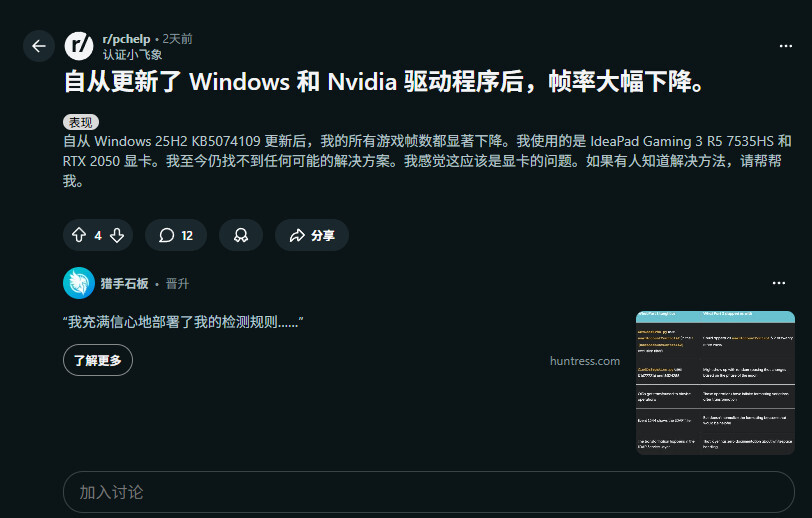
Task: Select the 表现 flair tag
Action: click(x=81, y=122)
